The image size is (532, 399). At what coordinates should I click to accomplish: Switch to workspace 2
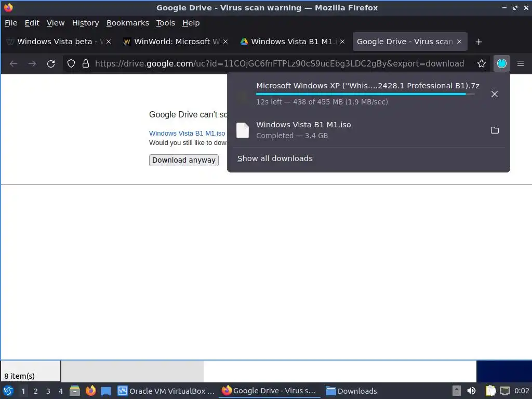click(36, 391)
